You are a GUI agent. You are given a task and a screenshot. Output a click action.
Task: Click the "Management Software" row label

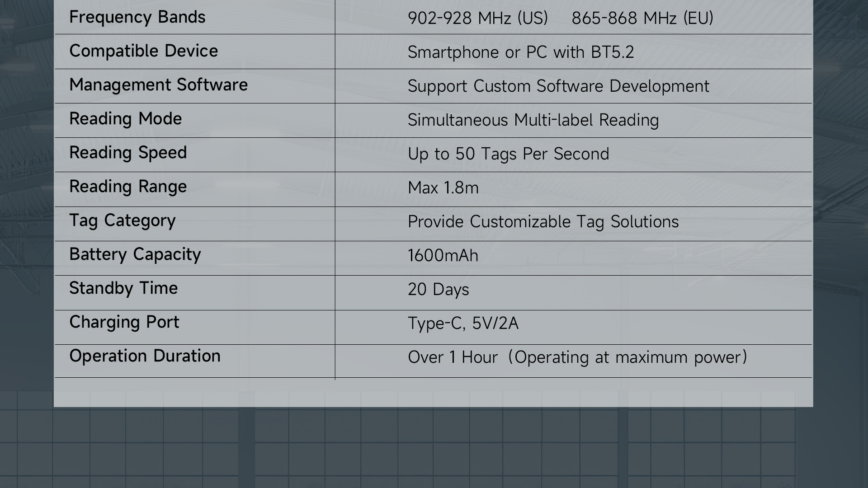[x=158, y=85]
